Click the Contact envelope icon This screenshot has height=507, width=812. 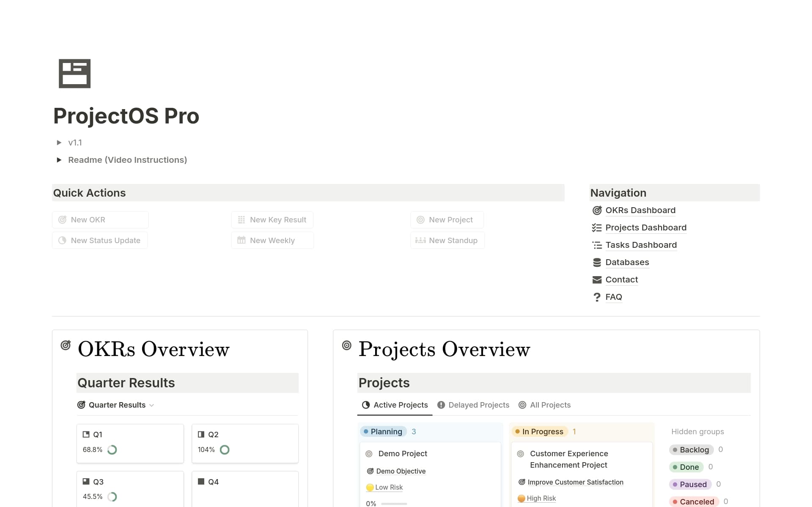click(597, 280)
